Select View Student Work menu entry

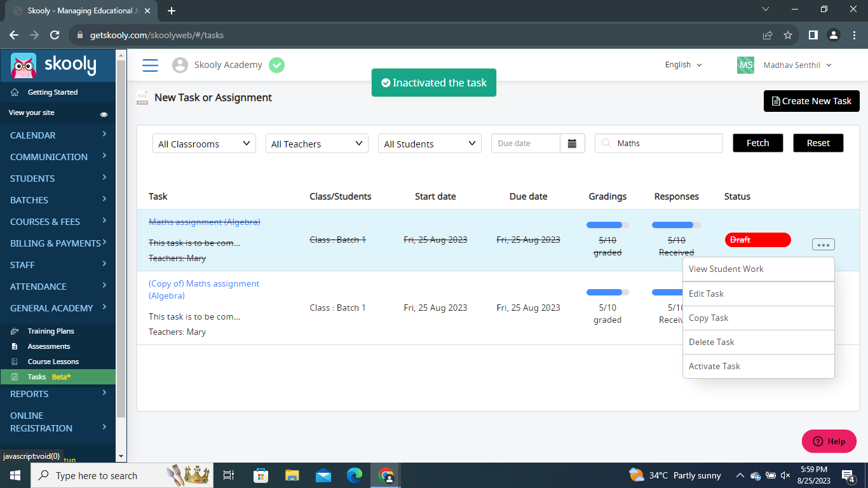(x=759, y=269)
